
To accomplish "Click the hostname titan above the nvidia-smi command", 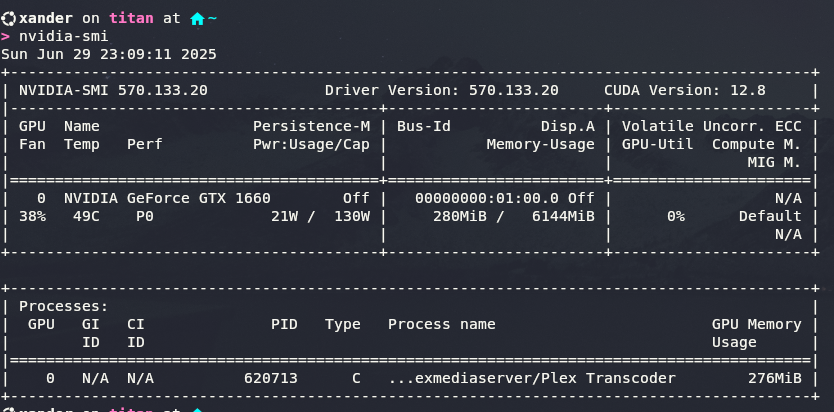I will point(131,19).
